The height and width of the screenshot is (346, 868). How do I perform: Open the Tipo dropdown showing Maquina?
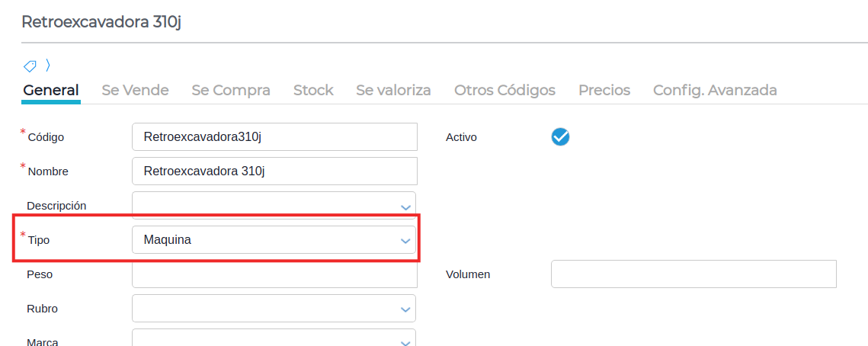(x=405, y=240)
